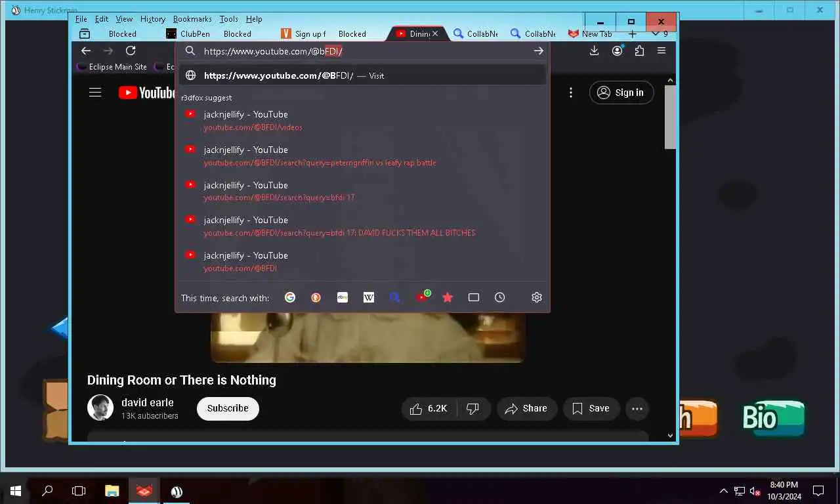Open the Bookmarks menu
The image size is (840, 504).
192,19
